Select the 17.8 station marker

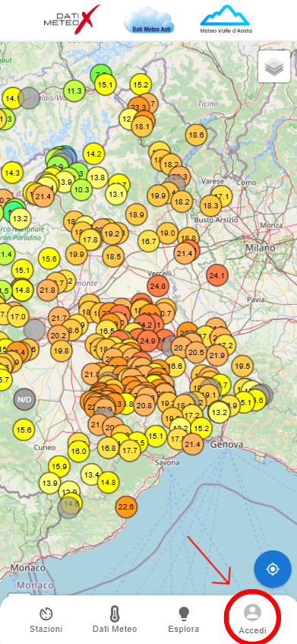pos(90,240)
